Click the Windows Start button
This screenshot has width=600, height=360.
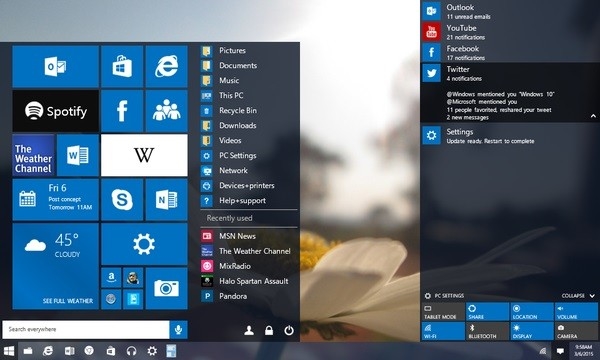(8, 351)
